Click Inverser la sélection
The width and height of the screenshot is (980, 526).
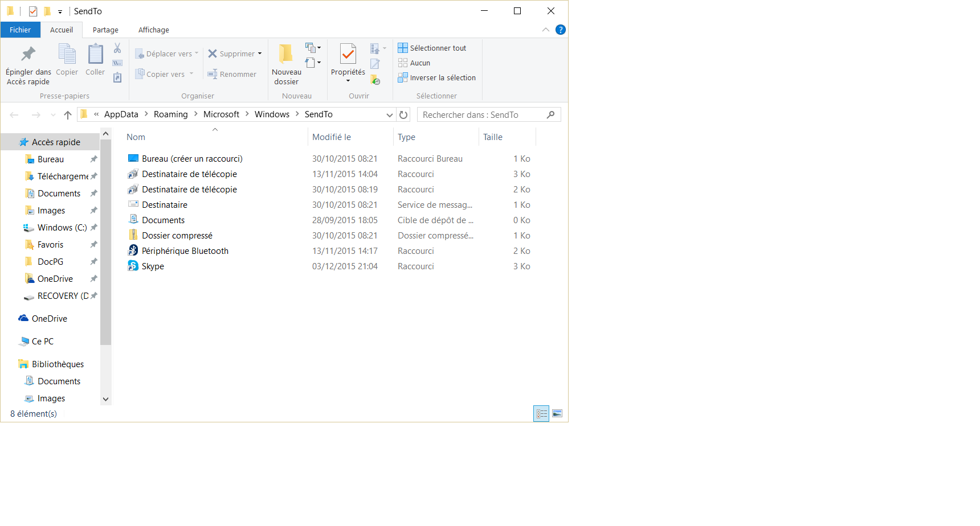click(437, 77)
